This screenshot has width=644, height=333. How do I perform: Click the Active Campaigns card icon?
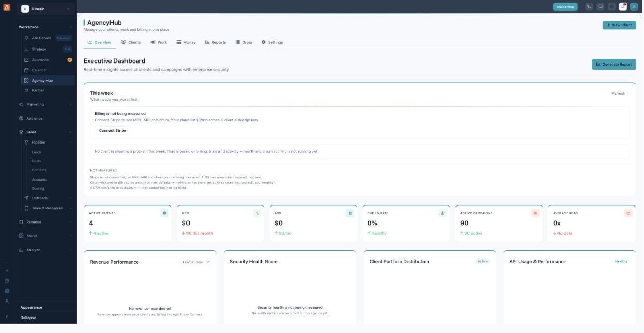click(x=536, y=213)
